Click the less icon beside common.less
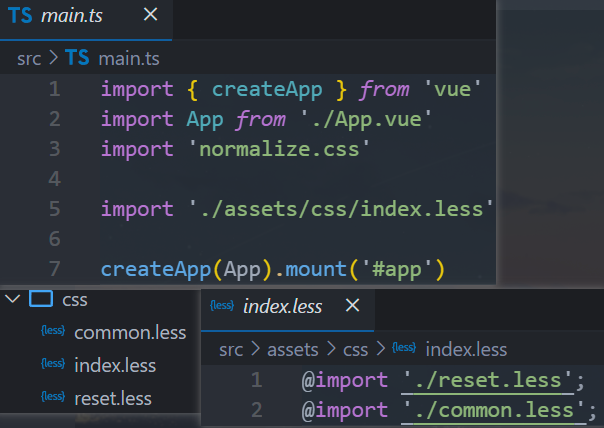 53,332
